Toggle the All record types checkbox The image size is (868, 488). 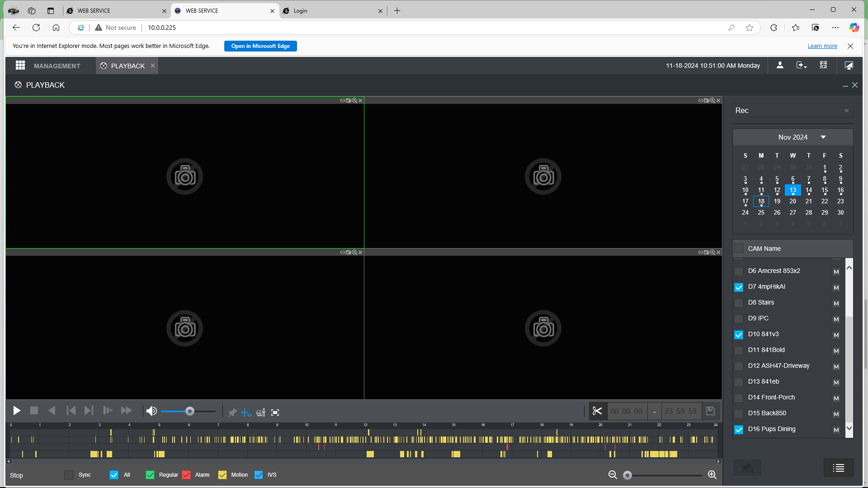[x=114, y=475]
